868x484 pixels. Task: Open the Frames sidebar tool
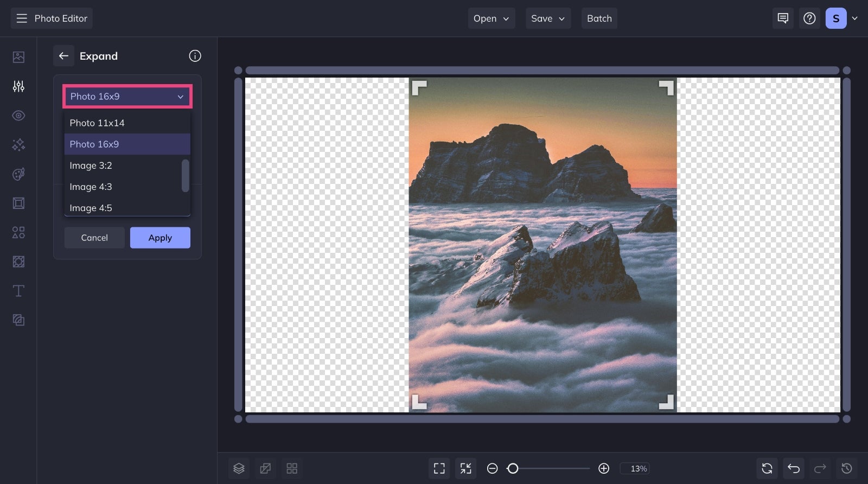click(18, 203)
